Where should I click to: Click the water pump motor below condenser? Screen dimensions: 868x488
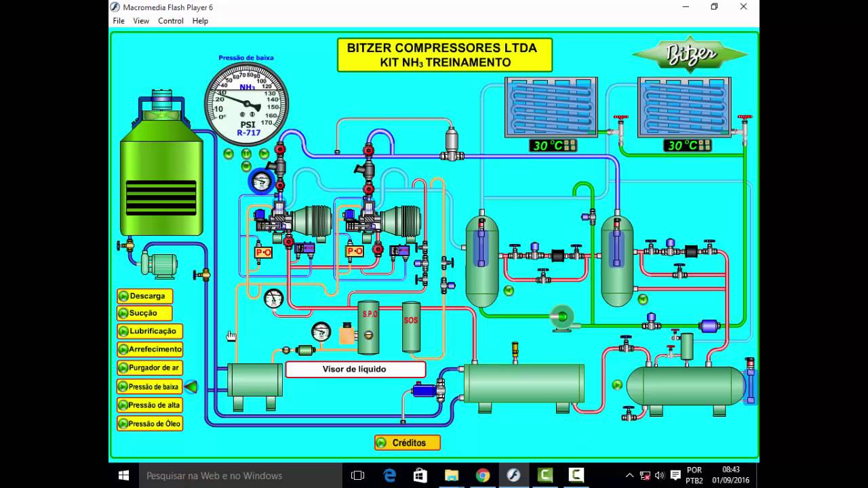(x=160, y=264)
